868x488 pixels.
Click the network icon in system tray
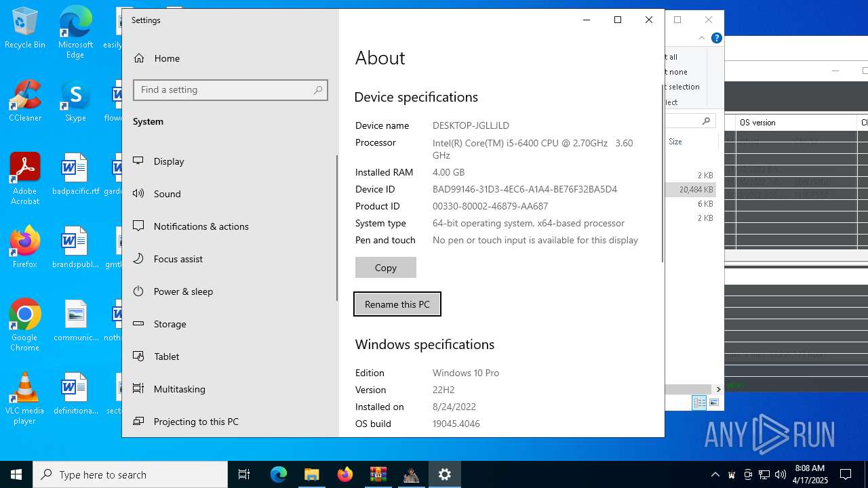click(x=764, y=474)
